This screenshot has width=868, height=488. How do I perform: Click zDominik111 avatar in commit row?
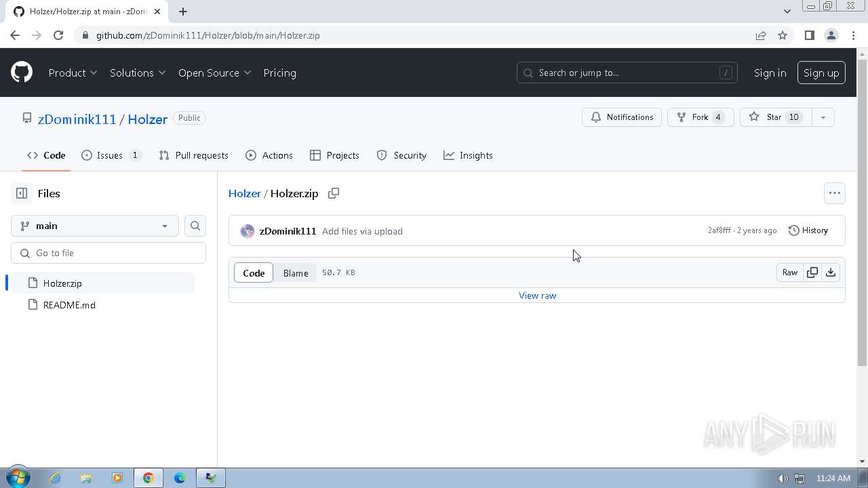coord(248,231)
